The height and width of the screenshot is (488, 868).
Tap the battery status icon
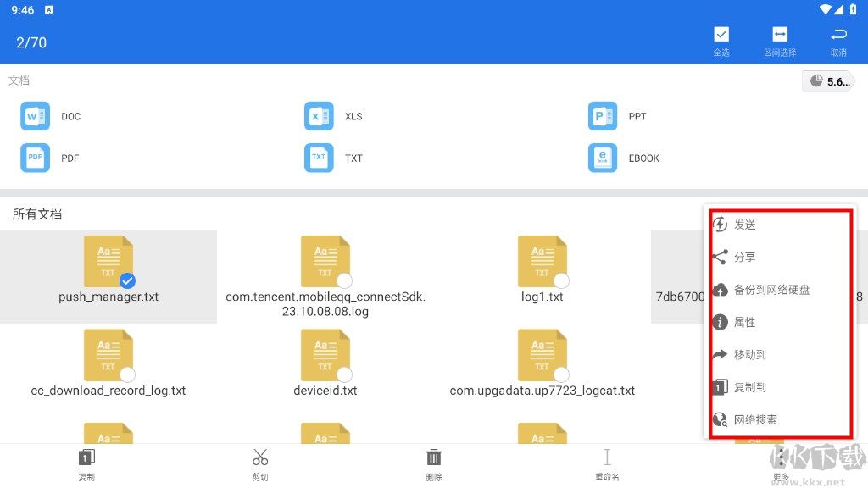pos(853,9)
